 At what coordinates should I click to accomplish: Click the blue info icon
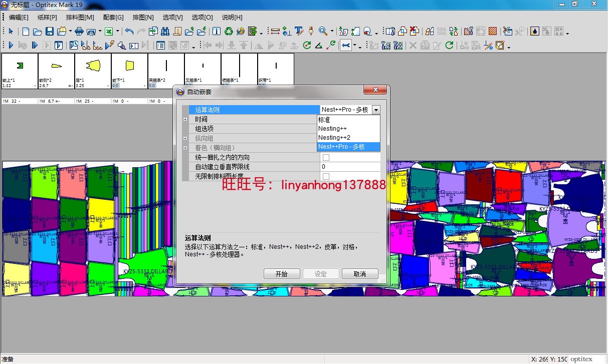[216, 31]
